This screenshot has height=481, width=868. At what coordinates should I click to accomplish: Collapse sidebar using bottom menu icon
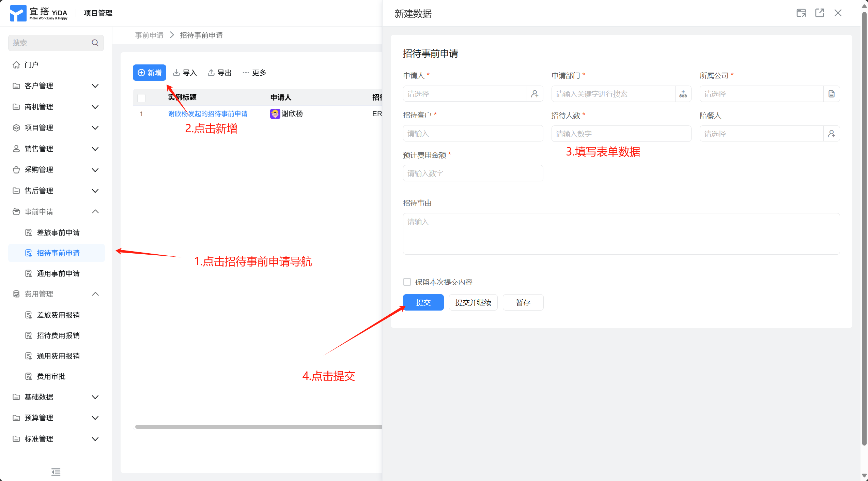click(56, 472)
